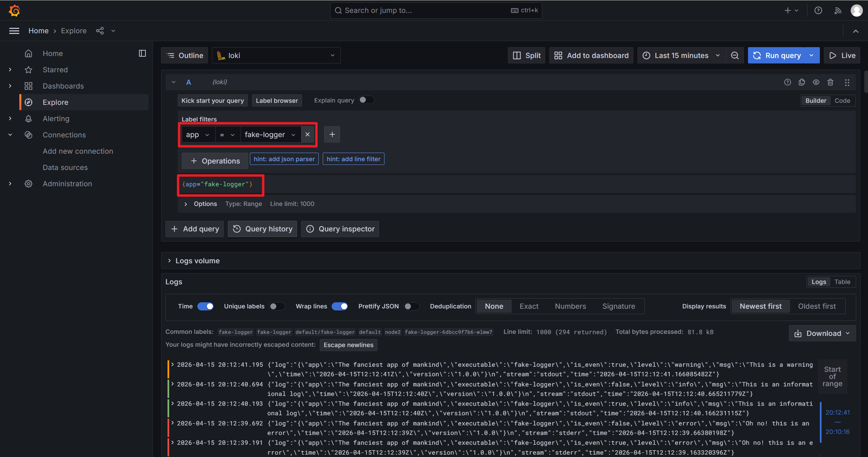Open the user profile avatar
Image resolution: width=868 pixels, height=457 pixels.
(857, 11)
